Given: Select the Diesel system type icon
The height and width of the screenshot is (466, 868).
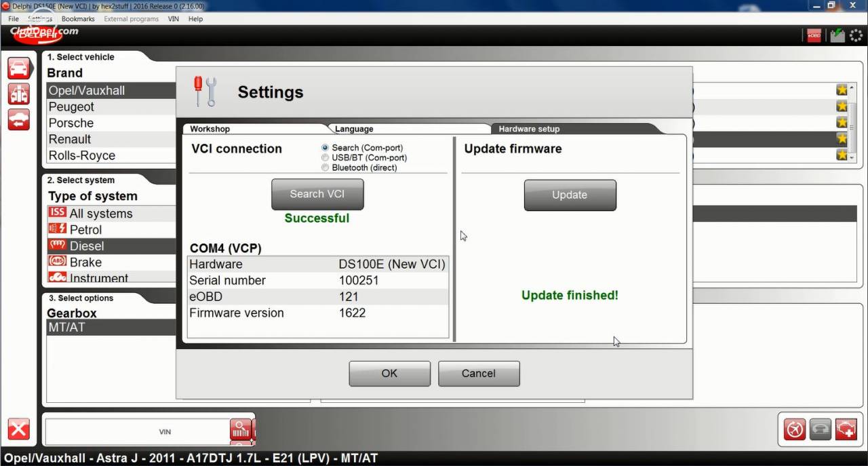Looking at the screenshot, I should pos(58,246).
